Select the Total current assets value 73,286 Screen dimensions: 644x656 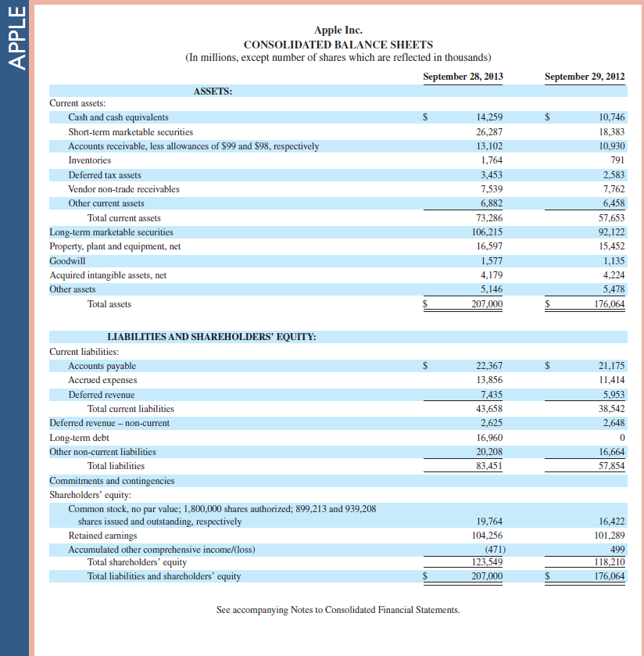coord(490,217)
